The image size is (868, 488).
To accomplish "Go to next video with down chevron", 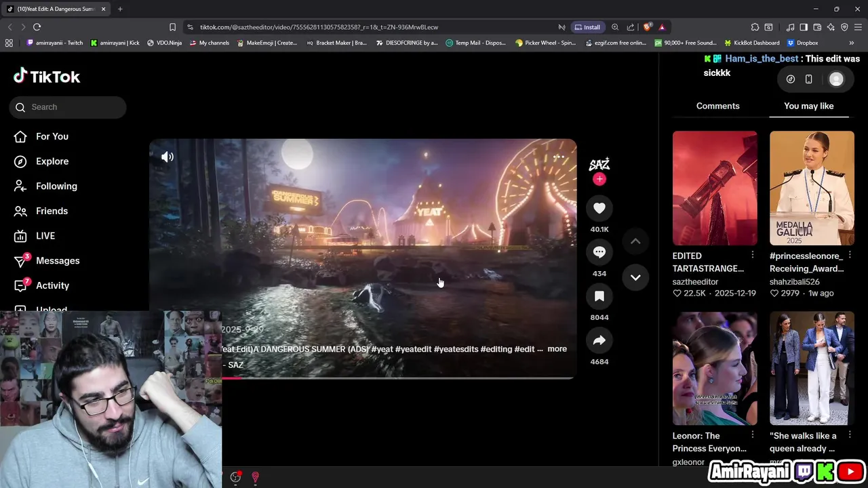I will (x=635, y=277).
